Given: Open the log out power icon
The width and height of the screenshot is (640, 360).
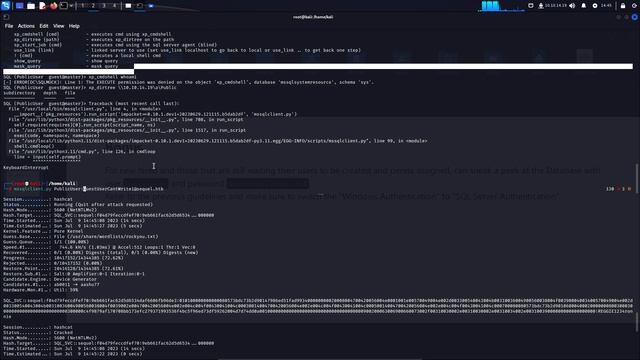Looking at the screenshot, I should point(635,6).
